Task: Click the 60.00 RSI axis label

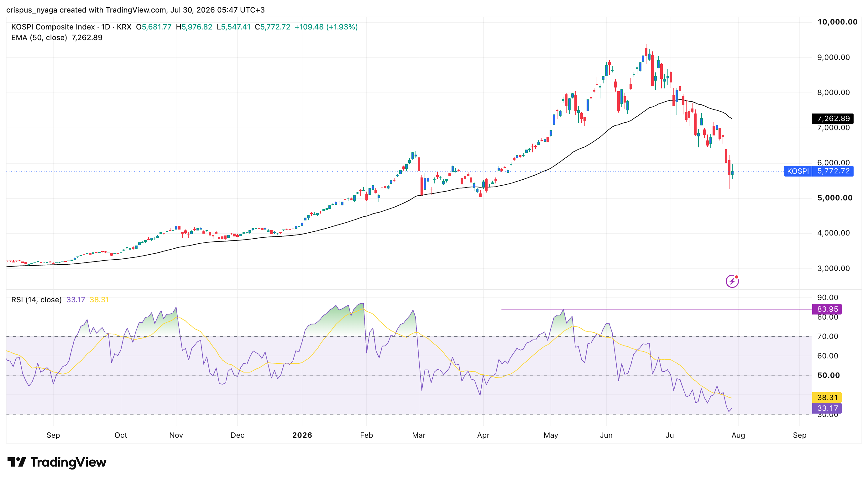Action: [828, 356]
